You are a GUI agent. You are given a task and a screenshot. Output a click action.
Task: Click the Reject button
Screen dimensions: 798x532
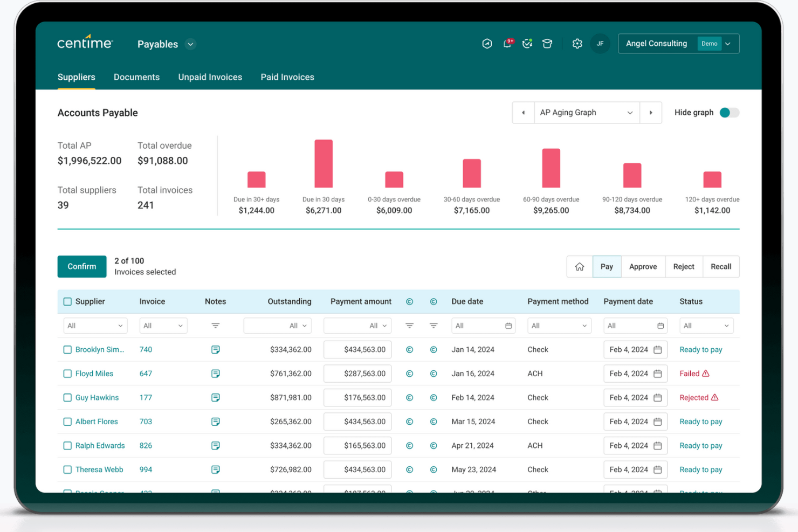pyautogui.click(x=684, y=267)
